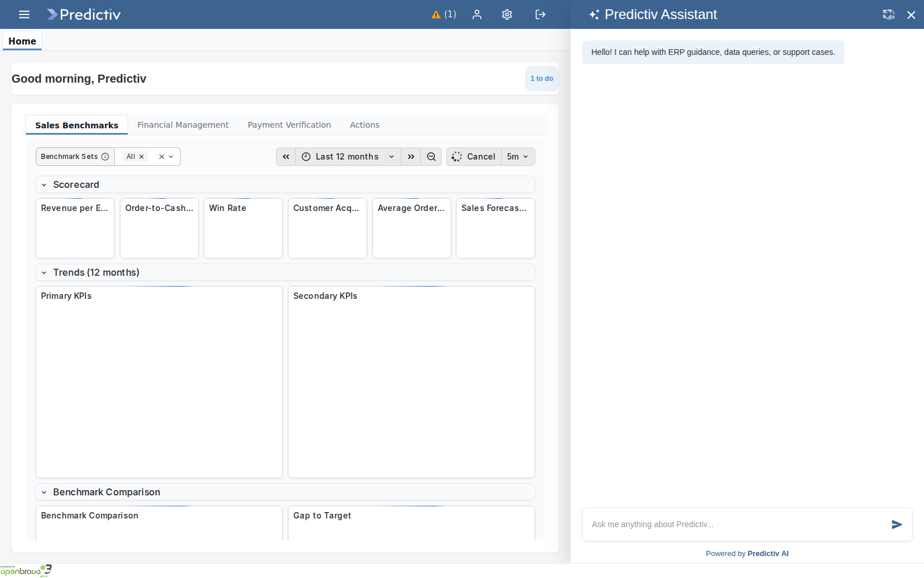Open the hamburger navigation menu

[24, 14]
